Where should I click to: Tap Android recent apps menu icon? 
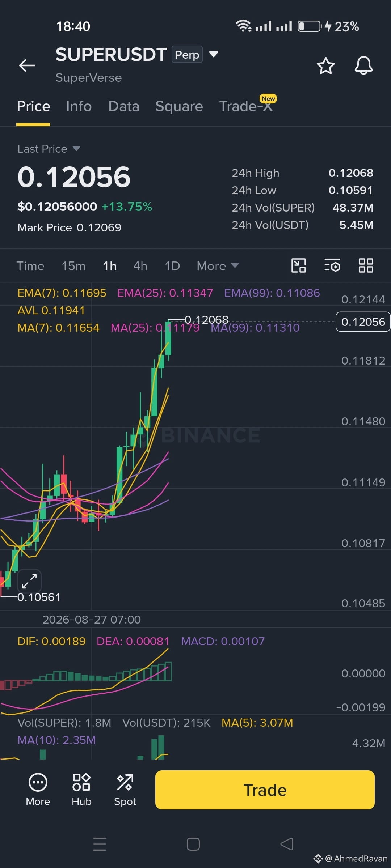pyautogui.click(x=100, y=844)
